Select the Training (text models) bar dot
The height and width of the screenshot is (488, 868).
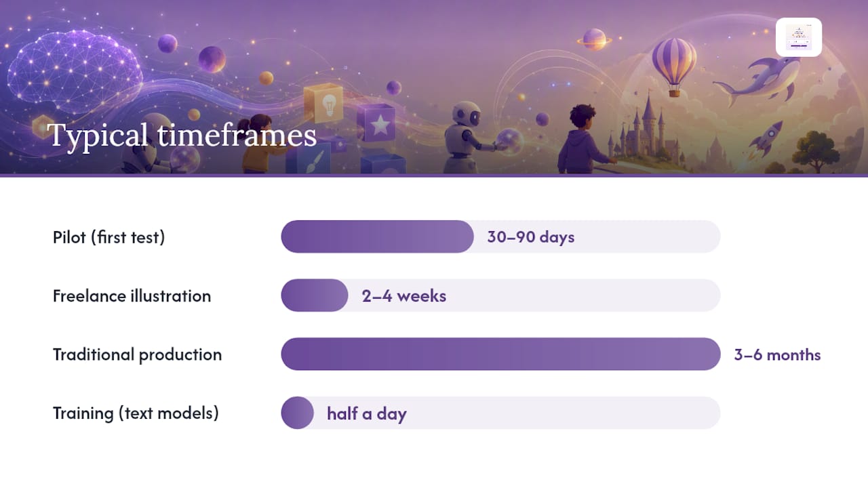[297, 413]
